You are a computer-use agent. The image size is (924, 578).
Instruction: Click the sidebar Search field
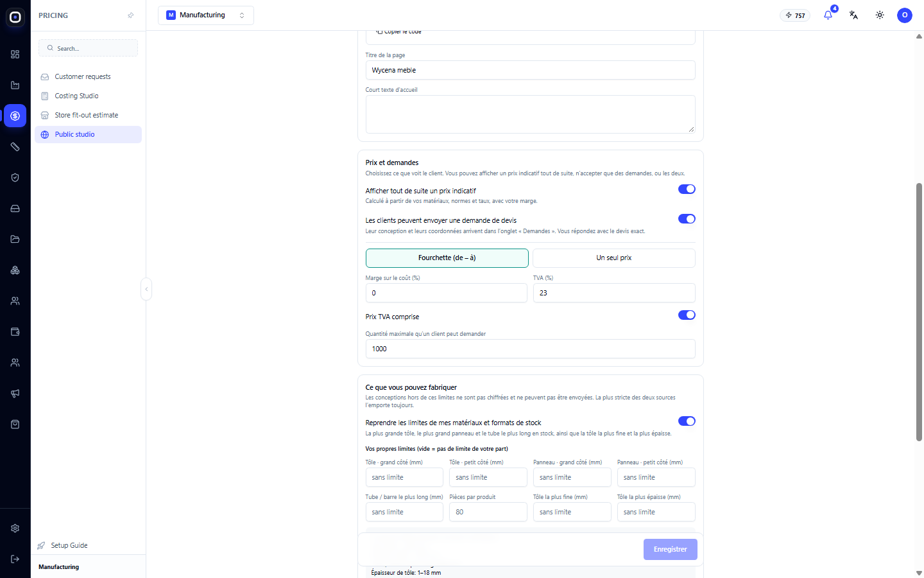[88, 48]
